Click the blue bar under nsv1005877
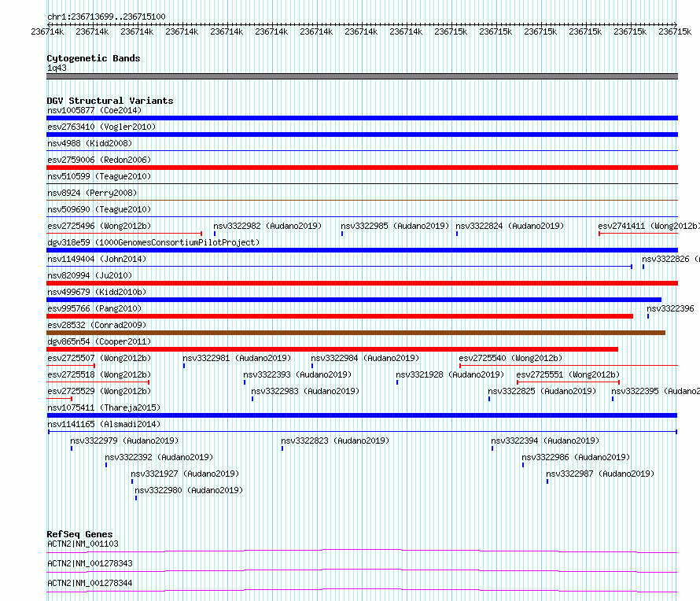The width and height of the screenshot is (700, 601). (362, 118)
